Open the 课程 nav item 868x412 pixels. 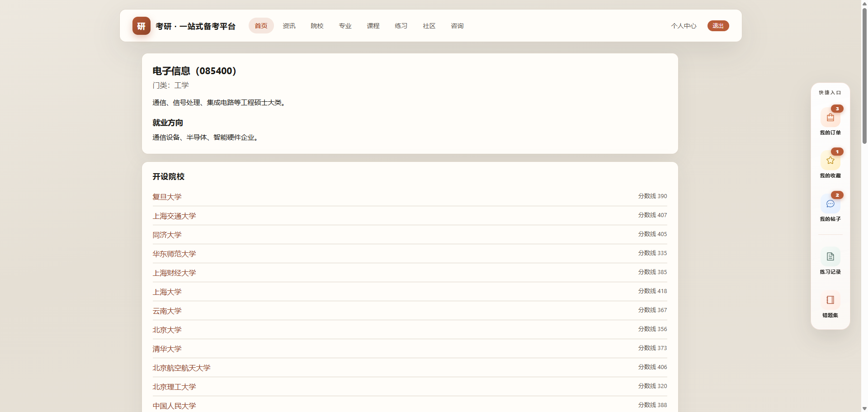pos(373,26)
